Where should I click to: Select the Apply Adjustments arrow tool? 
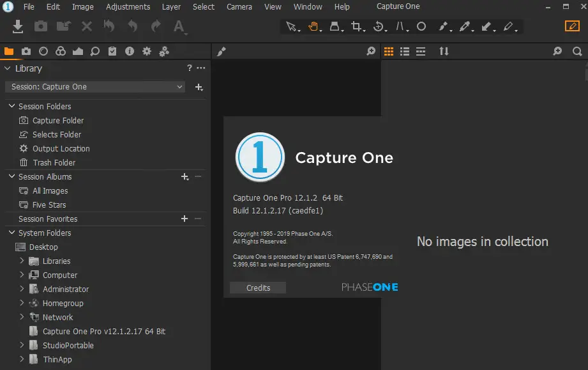point(487,27)
